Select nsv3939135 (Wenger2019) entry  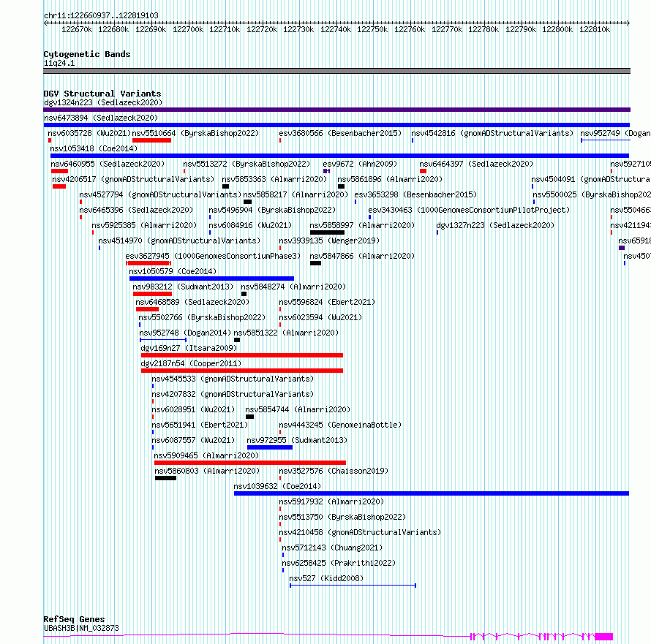[329, 240]
